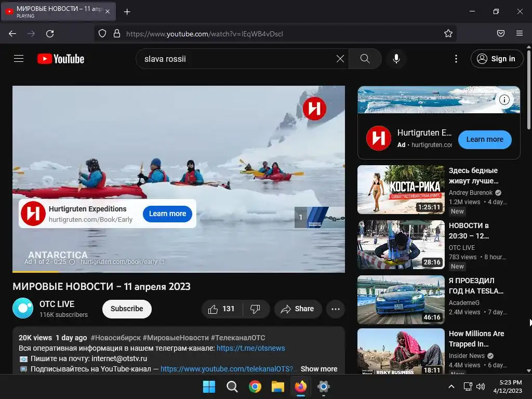This screenshot has height=399, width=532.
Task: Close the МИРОВЫЕ НОВОСТИ tab
Action: click(107, 11)
